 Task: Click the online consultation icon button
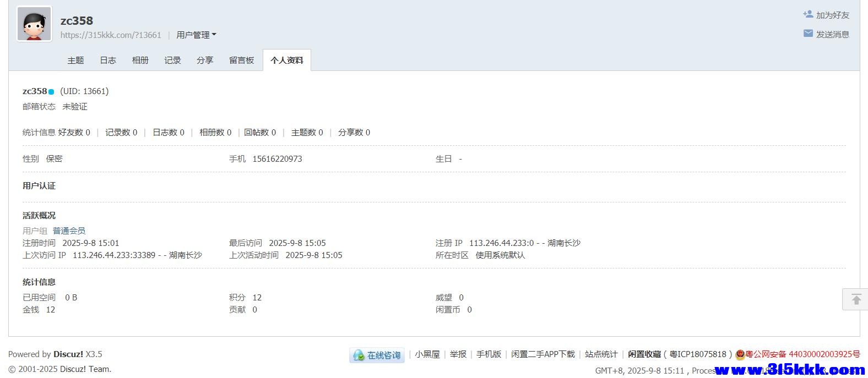click(377, 355)
